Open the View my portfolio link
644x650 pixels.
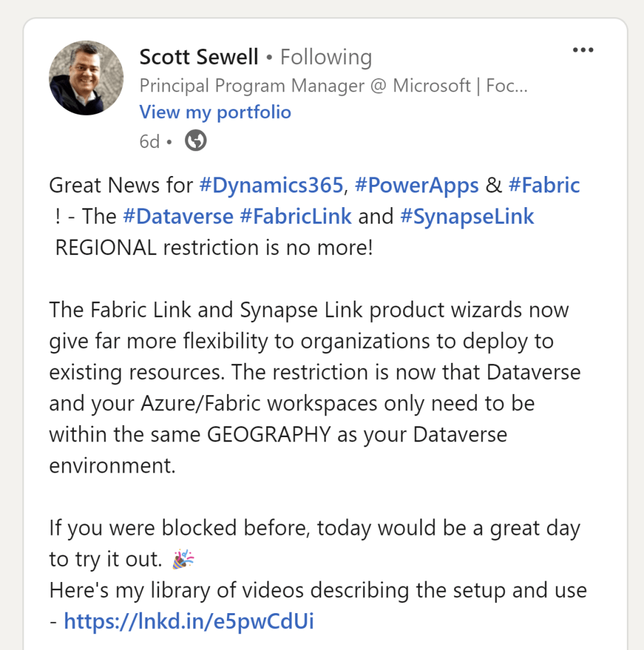point(215,112)
